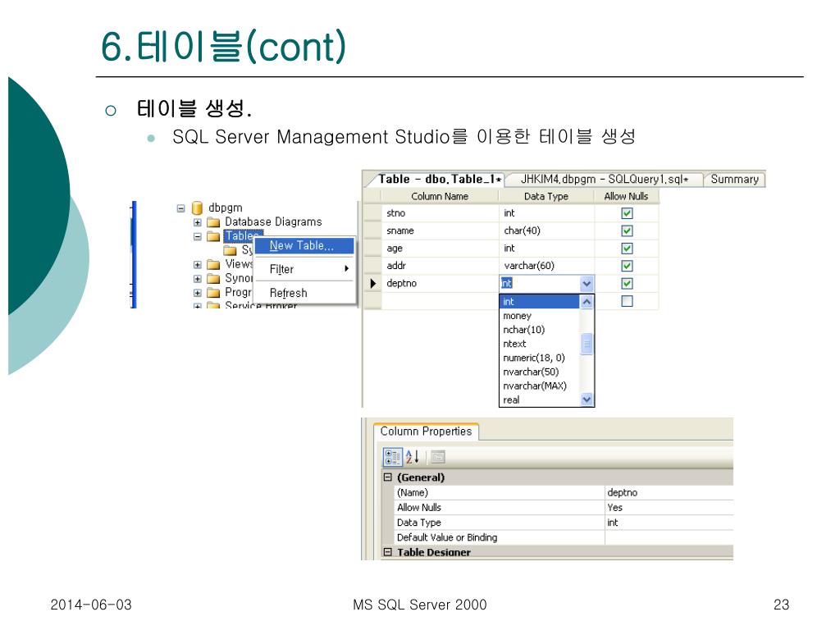Image resolution: width=840 pixels, height=630 pixels.
Task: Click the Allow Nulls column header
Action: (626, 197)
